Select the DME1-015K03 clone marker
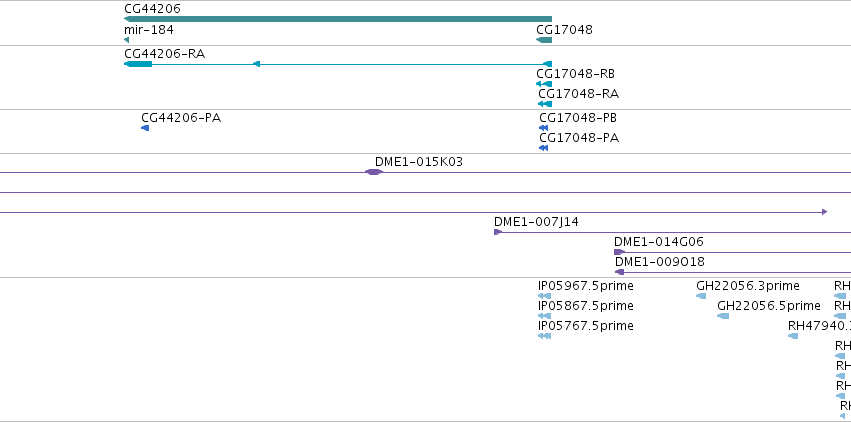851x422 pixels. [x=373, y=172]
